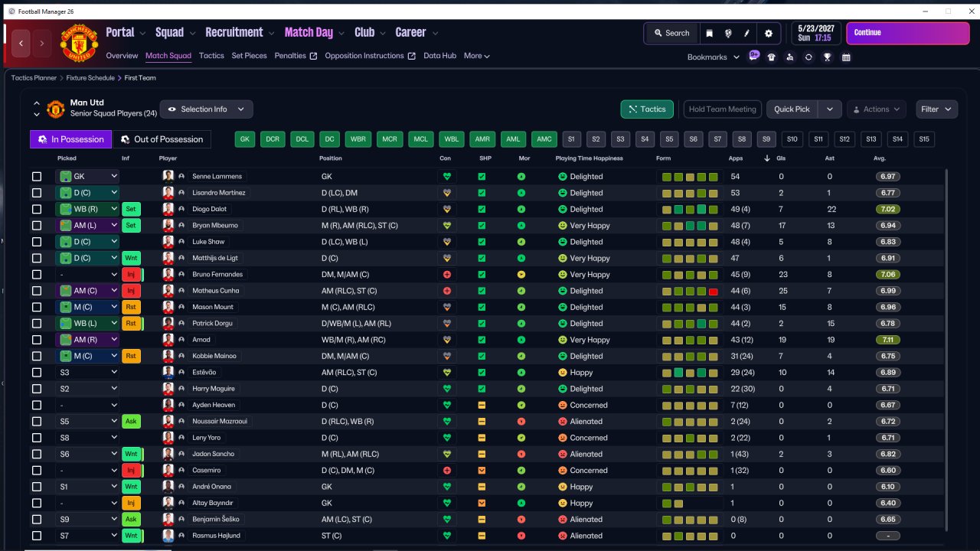980x551 pixels.
Task: Go back with the left arrow
Action: 21,44
